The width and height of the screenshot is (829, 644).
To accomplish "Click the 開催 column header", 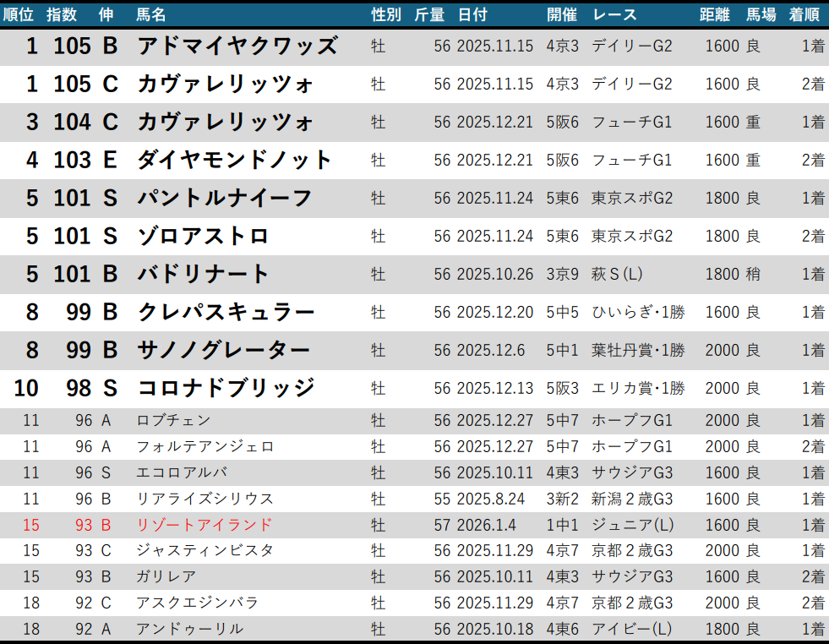I will [561, 14].
